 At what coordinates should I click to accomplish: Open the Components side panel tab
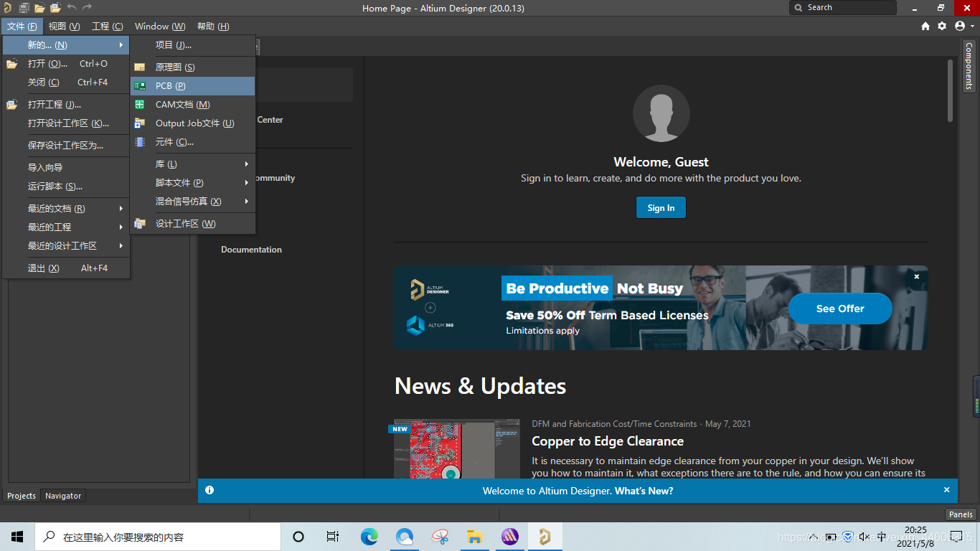[x=969, y=65]
